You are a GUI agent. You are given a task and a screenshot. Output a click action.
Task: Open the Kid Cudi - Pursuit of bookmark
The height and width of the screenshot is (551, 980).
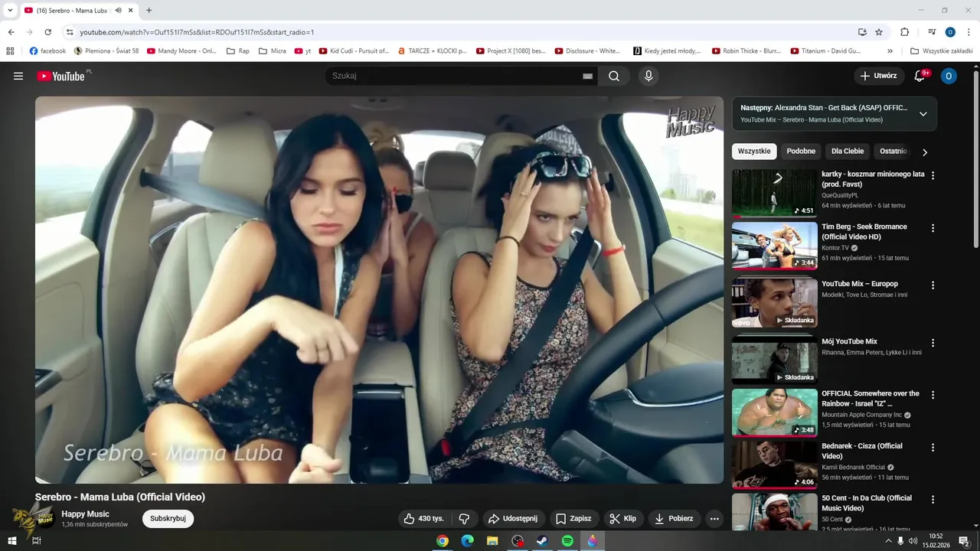click(354, 51)
